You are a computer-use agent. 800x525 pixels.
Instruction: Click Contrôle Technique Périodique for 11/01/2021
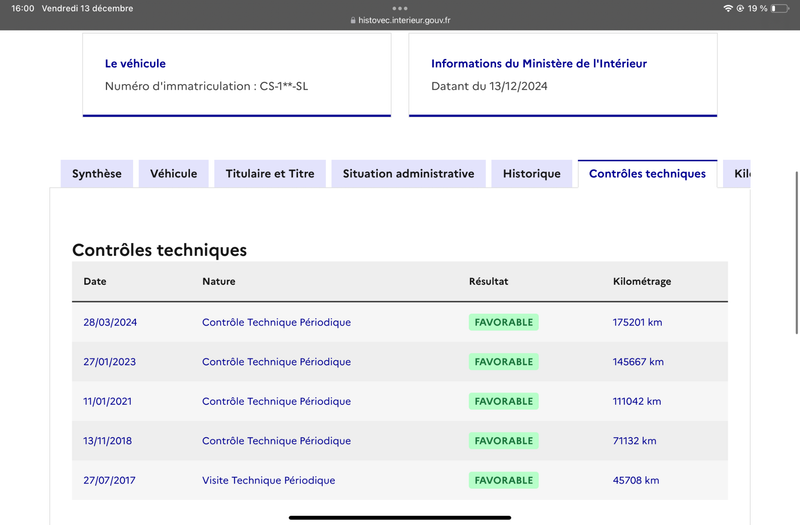click(x=277, y=402)
